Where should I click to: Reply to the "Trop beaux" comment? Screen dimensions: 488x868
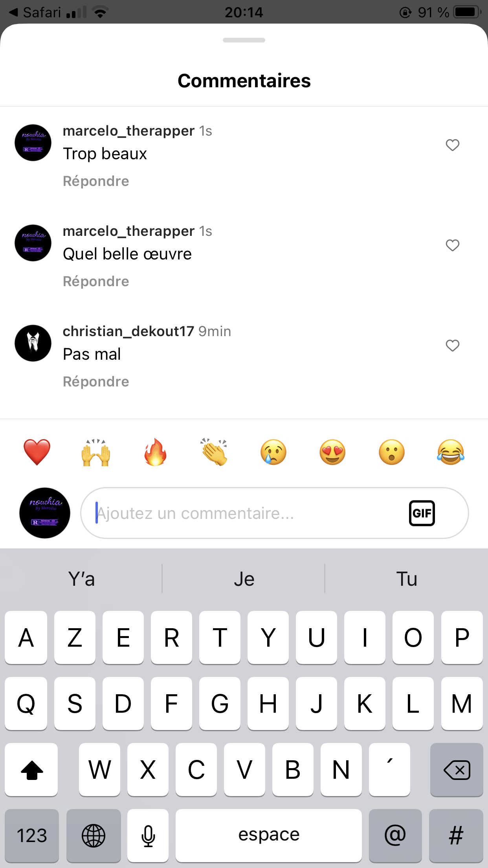coord(96,181)
